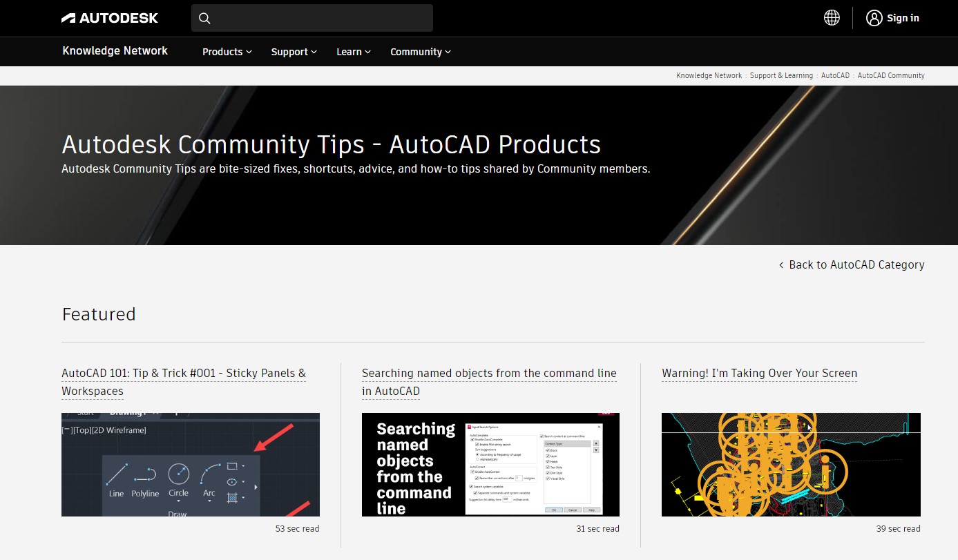Click the '39 sec read' label

[x=898, y=529]
